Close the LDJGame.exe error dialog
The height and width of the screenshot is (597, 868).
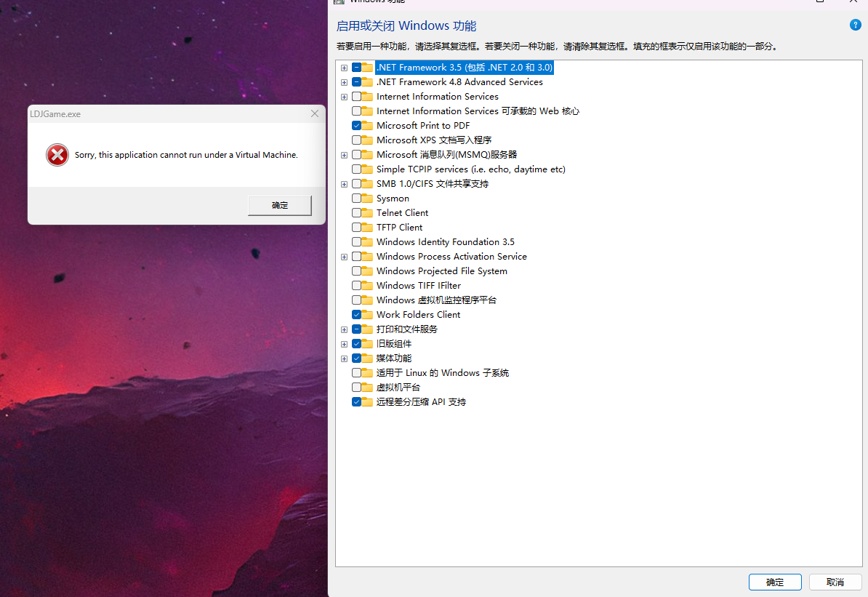click(315, 113)
